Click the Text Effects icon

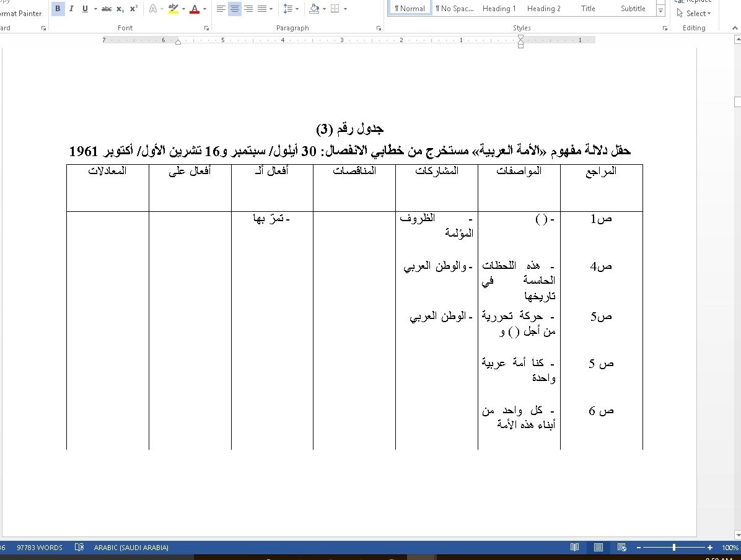152,9
